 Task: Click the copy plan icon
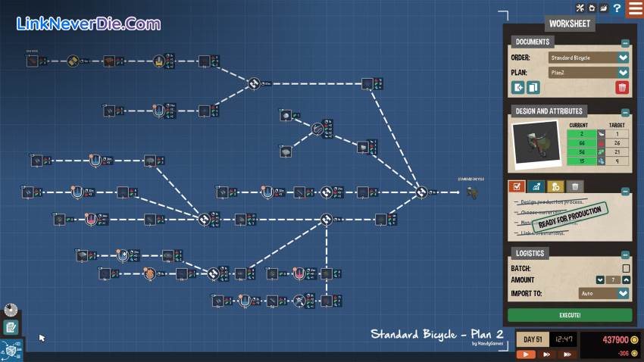pyautogui.click(x=533, y=88)
